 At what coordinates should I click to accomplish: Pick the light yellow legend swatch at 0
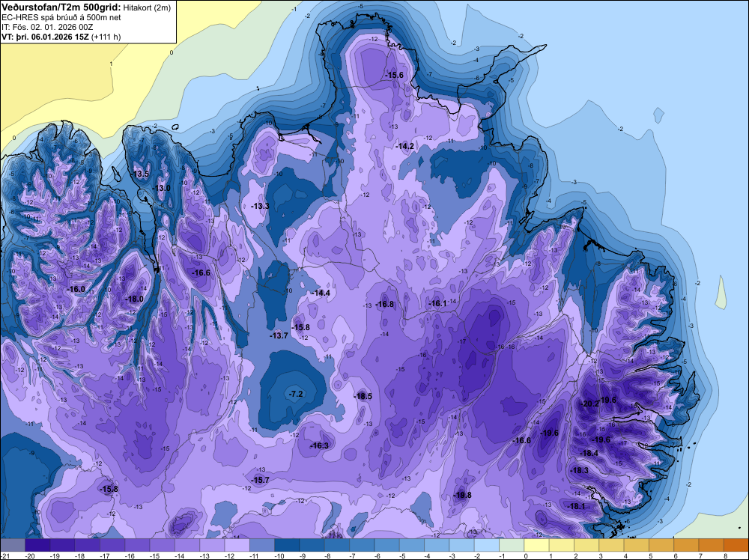click(x=536, y=545)
